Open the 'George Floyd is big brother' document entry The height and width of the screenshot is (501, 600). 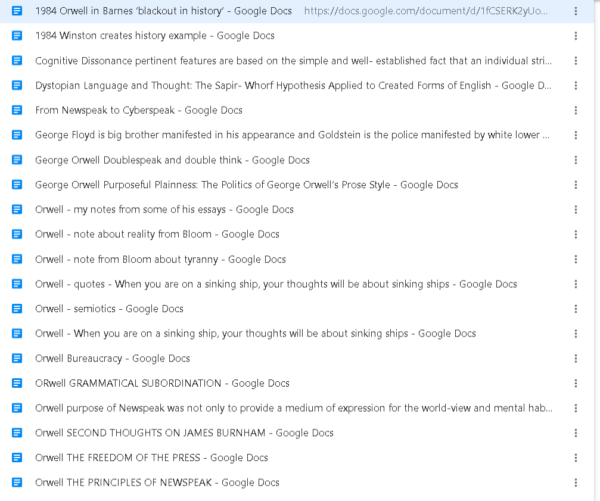coord(290,135)
